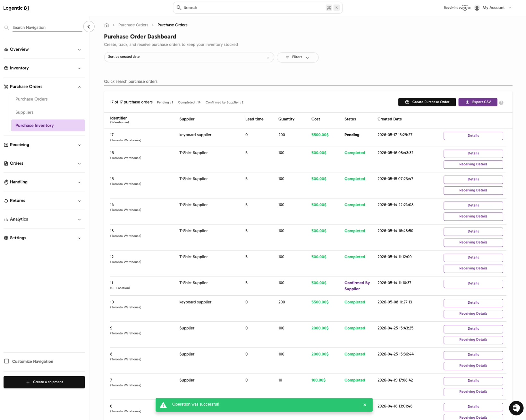Image resolution: width=526 pixels, height=420 pixels.
Task: Click the Purchase Orders cart icon
Action: pos(6,86)
